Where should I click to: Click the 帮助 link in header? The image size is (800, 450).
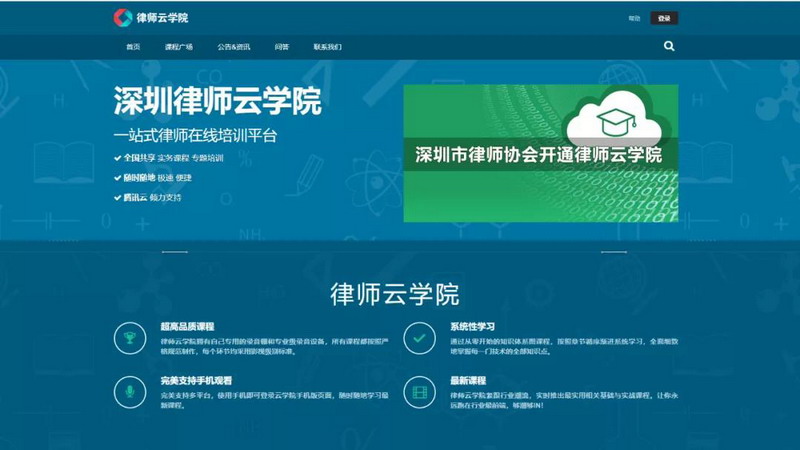(634, 18)
